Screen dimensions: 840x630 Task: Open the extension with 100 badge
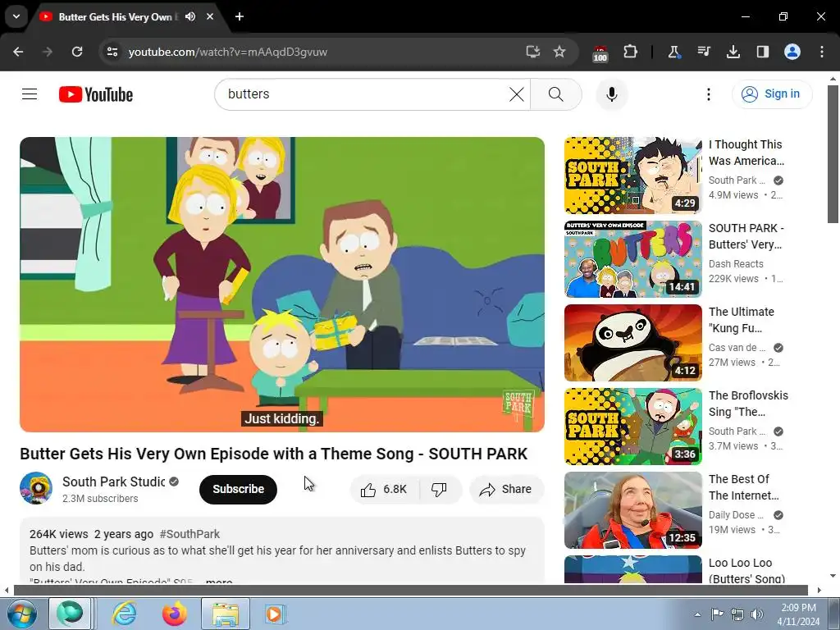[600, 53]
